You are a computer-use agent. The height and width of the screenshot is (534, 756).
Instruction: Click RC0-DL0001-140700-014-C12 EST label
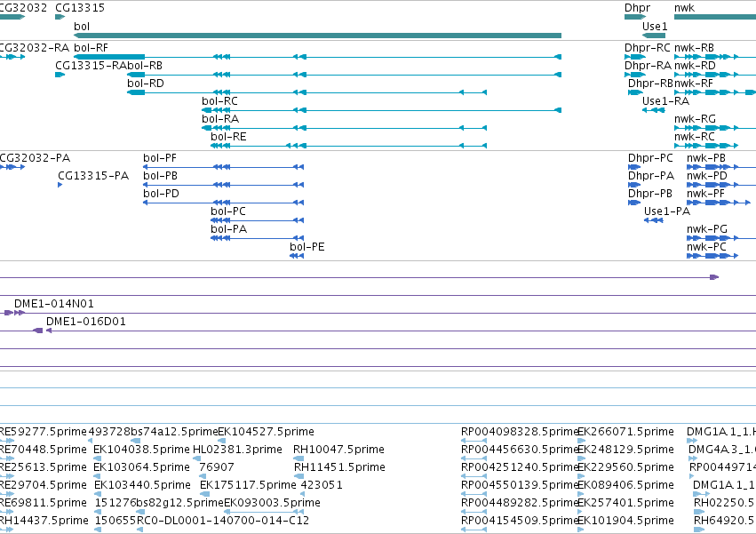tap(223, 521)
